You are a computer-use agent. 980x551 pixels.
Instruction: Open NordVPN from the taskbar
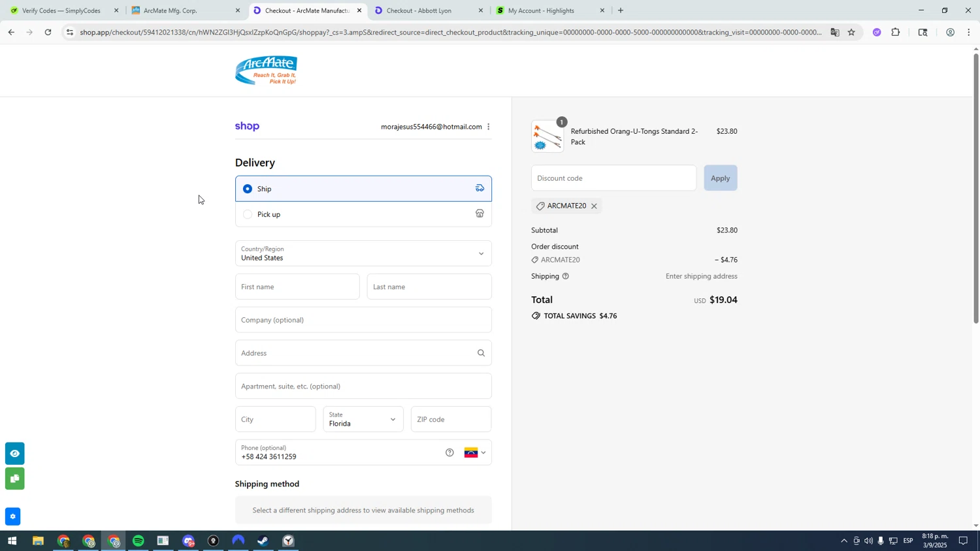(238, 541)
